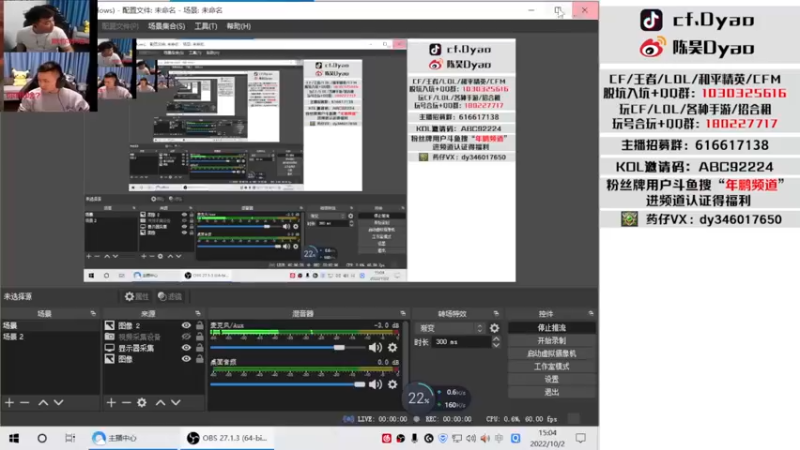Screen dimensions: 800x450
Task: Open Task View on taskbar
Action: tap(70, 438)
